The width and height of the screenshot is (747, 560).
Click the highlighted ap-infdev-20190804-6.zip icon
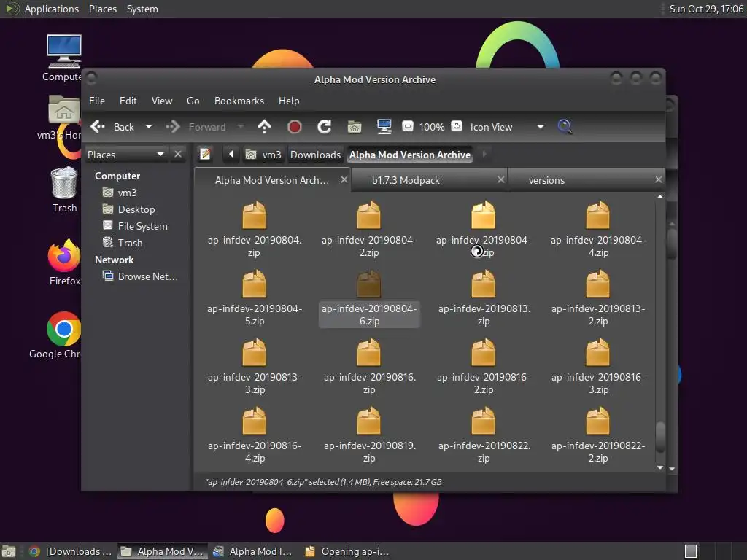(x=368, y=284)
